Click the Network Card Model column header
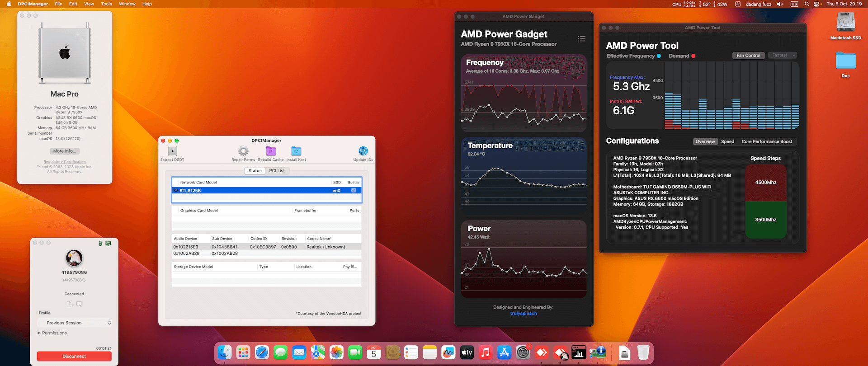 198,183
